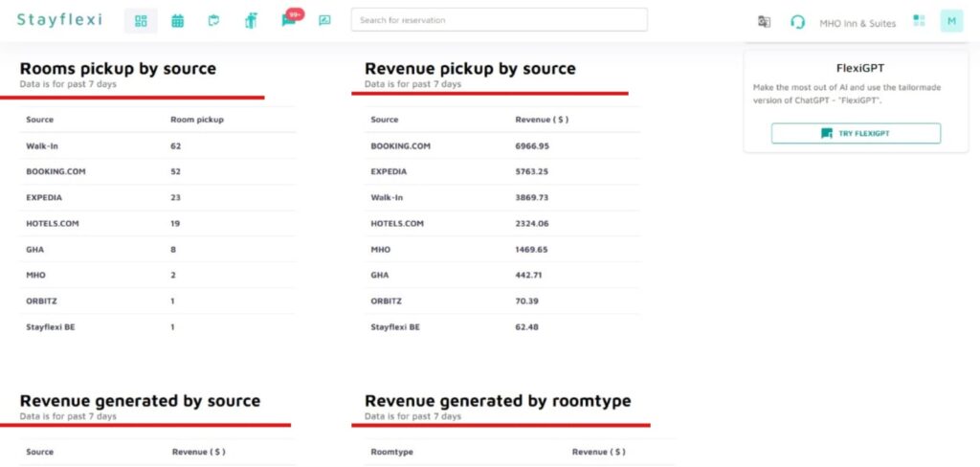The width and height of the screenshot is (980, 467).
Task: Click EXPEDIA row in Revenue pickup table
Action: (502, 171)
